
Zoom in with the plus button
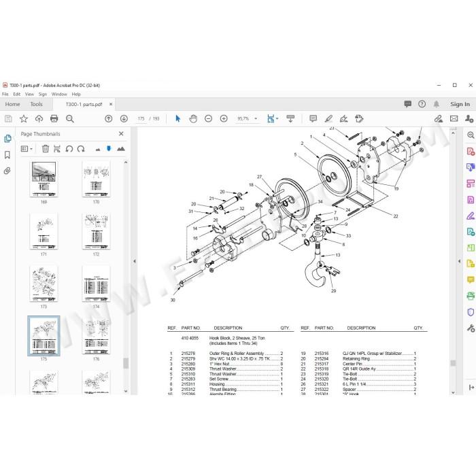(x=224, y=119)
